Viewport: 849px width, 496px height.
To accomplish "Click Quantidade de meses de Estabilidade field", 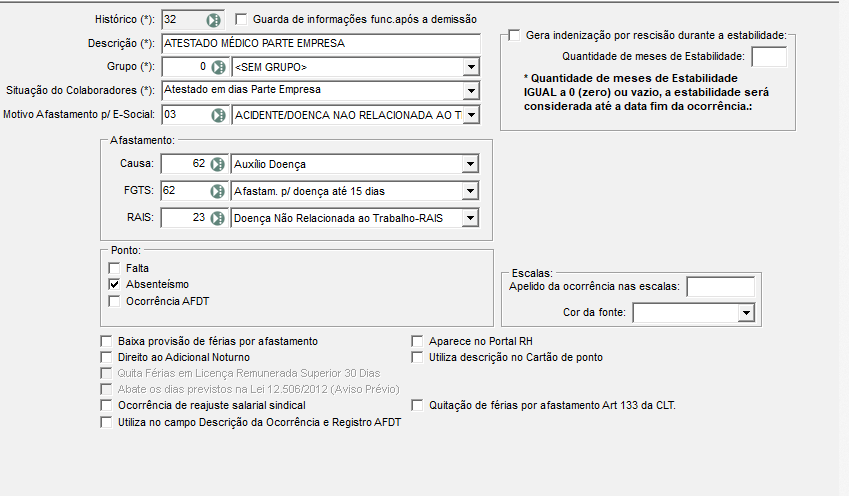I will (x=769, y=57).
